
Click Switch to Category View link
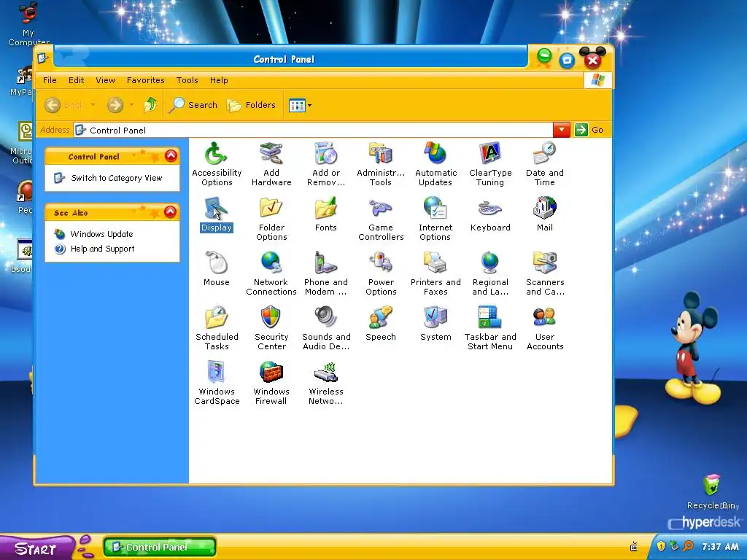pos(117,178)
